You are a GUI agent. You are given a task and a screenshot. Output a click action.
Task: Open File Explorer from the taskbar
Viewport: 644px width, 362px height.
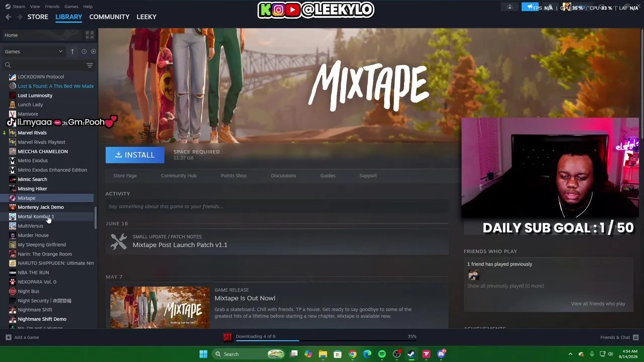click(323, 354)
